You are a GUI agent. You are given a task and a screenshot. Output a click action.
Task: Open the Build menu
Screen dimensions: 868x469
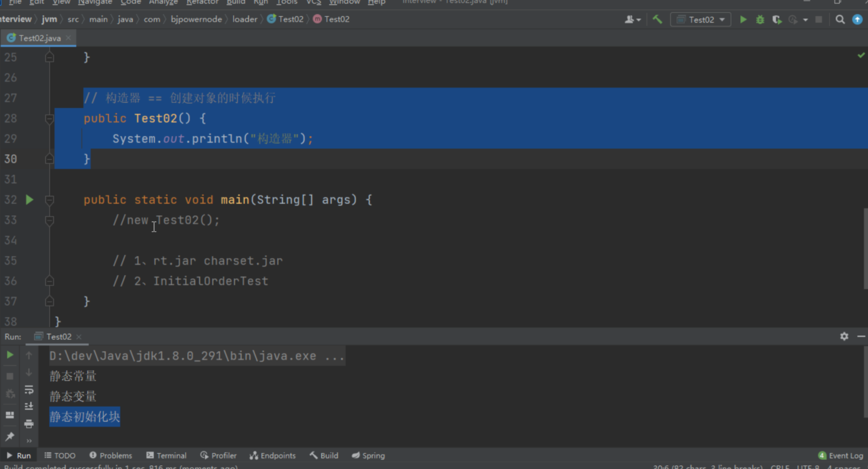[x=236, y=2]
